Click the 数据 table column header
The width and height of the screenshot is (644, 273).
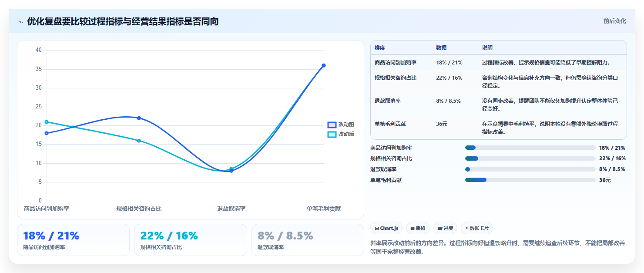441,48
